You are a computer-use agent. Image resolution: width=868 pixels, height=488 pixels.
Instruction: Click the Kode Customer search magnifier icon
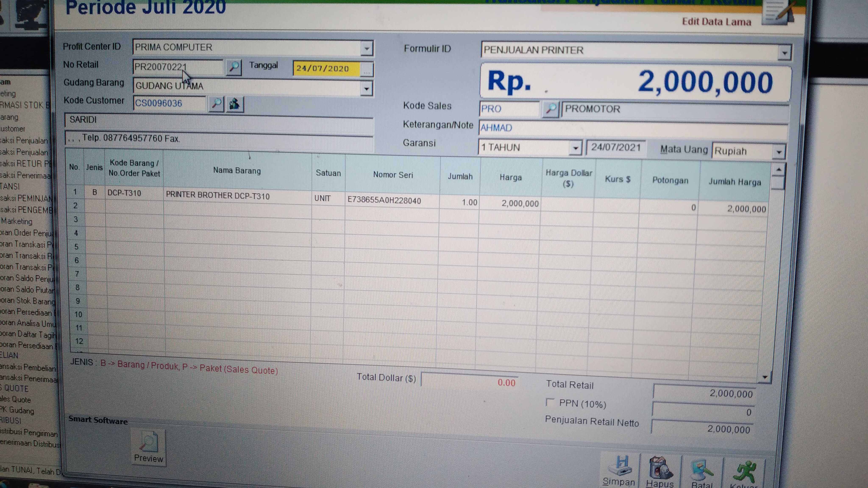tap(216, 103)
